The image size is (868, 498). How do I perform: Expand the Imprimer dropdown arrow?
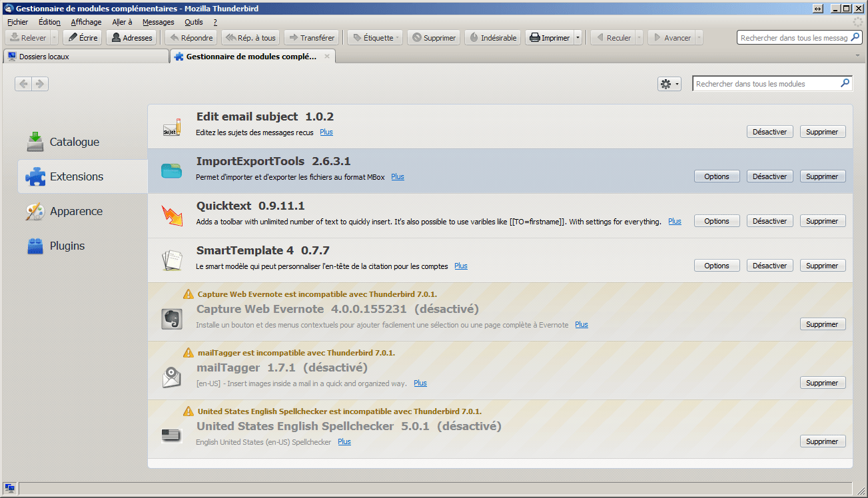click(x=578, y=38)
